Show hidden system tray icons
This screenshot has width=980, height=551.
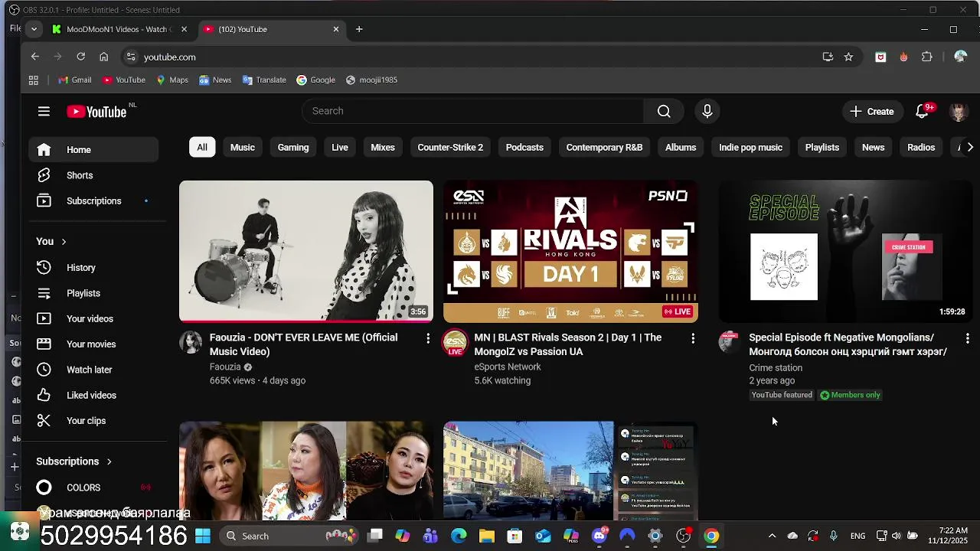coord(772,536)
